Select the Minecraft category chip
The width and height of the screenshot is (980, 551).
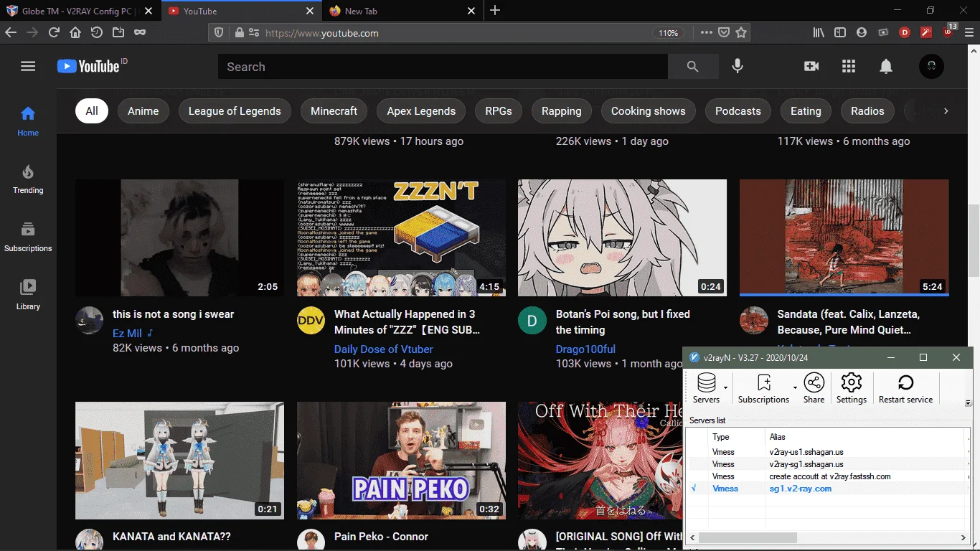[334, 111]
